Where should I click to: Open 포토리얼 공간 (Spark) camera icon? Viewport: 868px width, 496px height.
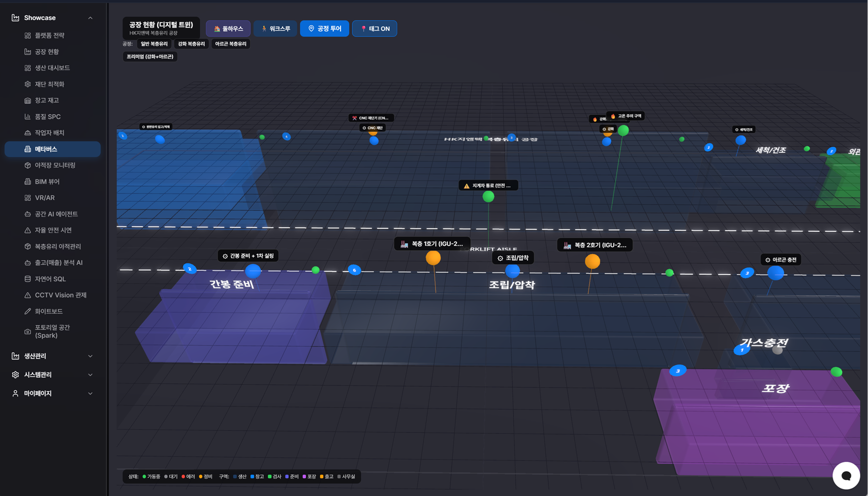(28, 332)
